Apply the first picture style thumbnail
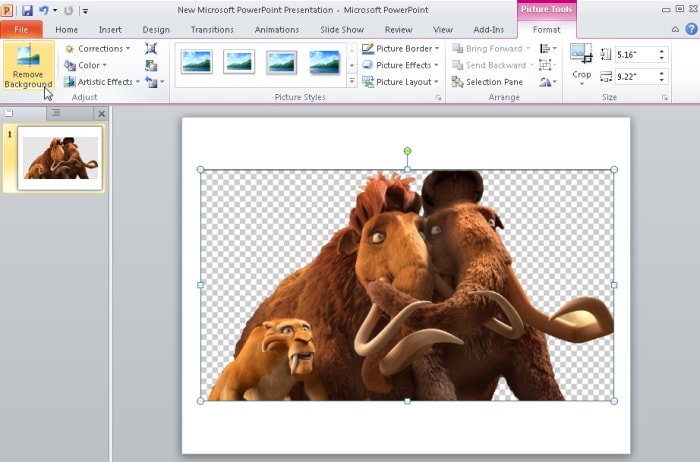The height and width of the screenshot is (462, 700). 196,62
